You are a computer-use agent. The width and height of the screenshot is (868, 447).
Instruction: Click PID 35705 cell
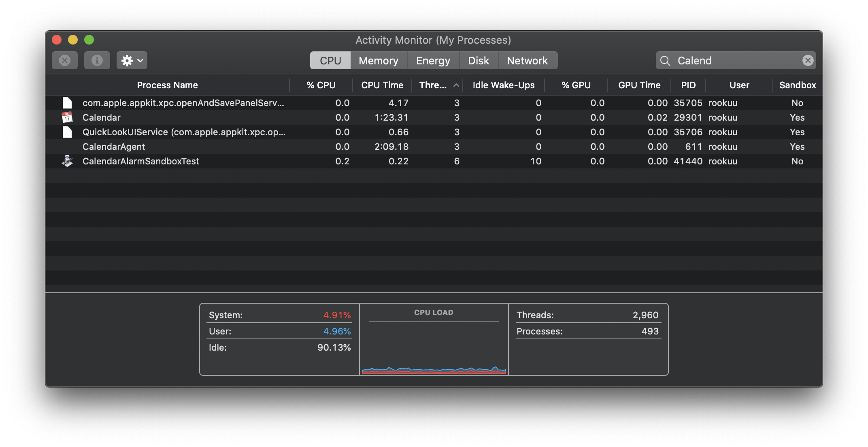(x=688, y=103)
